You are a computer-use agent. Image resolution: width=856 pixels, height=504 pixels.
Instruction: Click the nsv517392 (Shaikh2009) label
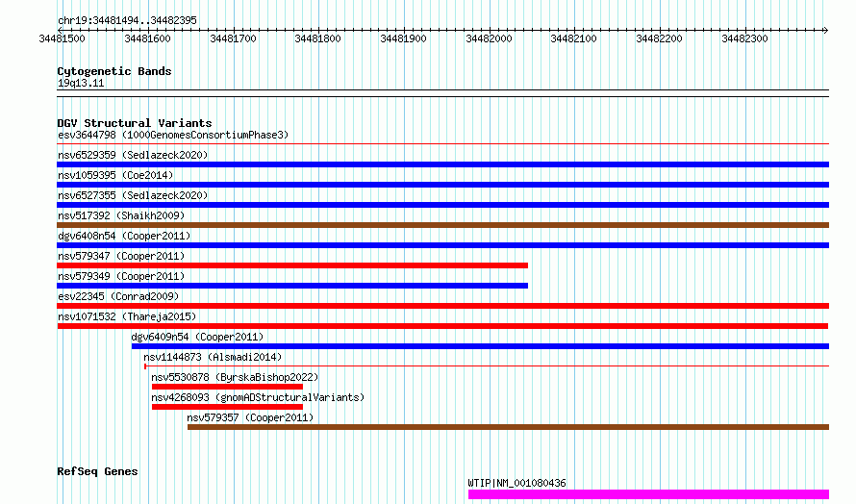[x=121, y=215]
